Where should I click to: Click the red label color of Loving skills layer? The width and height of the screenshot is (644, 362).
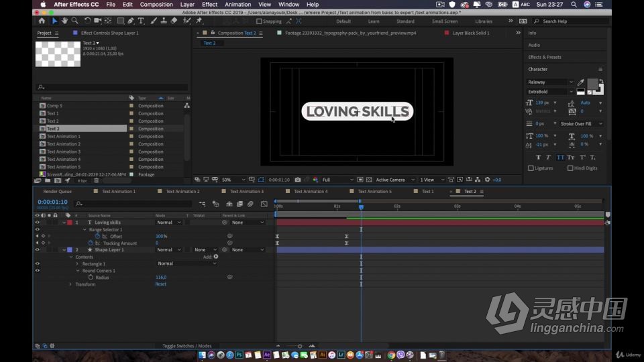(70, 223)
